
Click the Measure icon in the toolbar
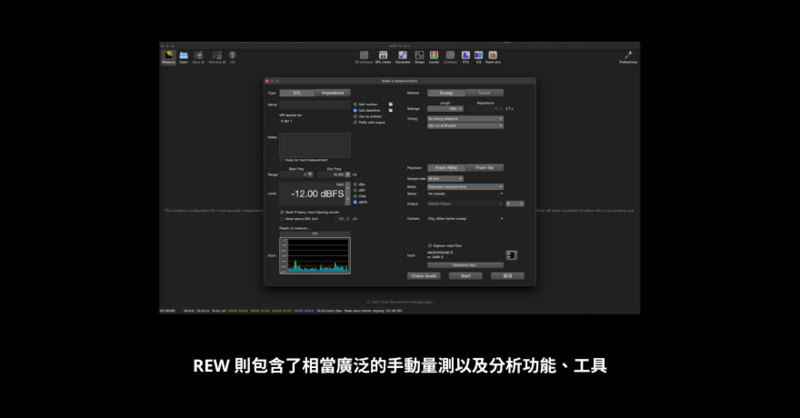click(167, 56)
